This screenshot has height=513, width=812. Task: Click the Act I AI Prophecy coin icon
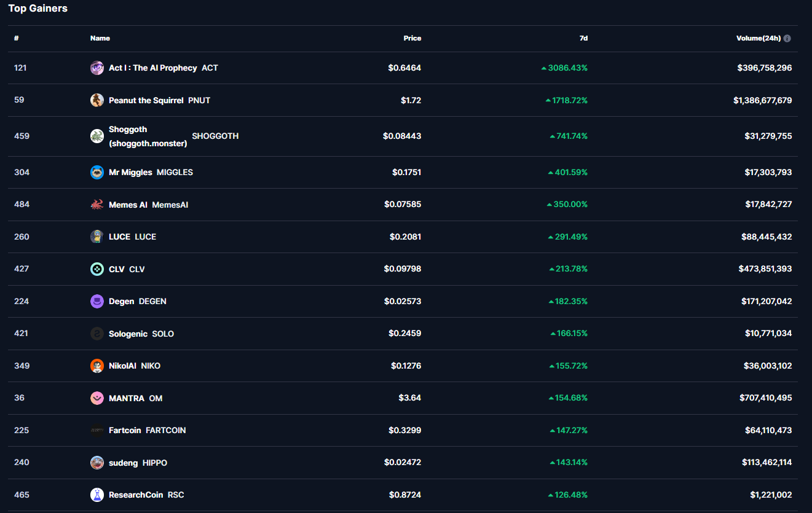click(x=97, y=68)
